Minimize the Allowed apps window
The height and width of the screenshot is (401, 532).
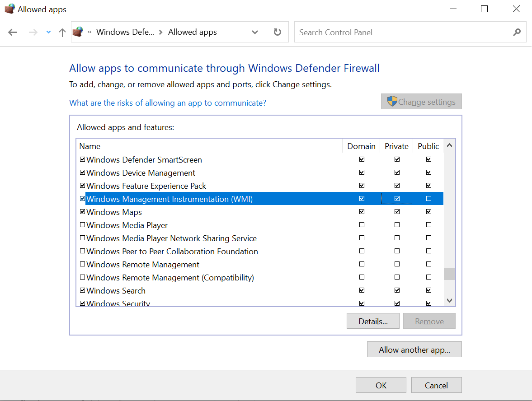(x=453, y=9)
